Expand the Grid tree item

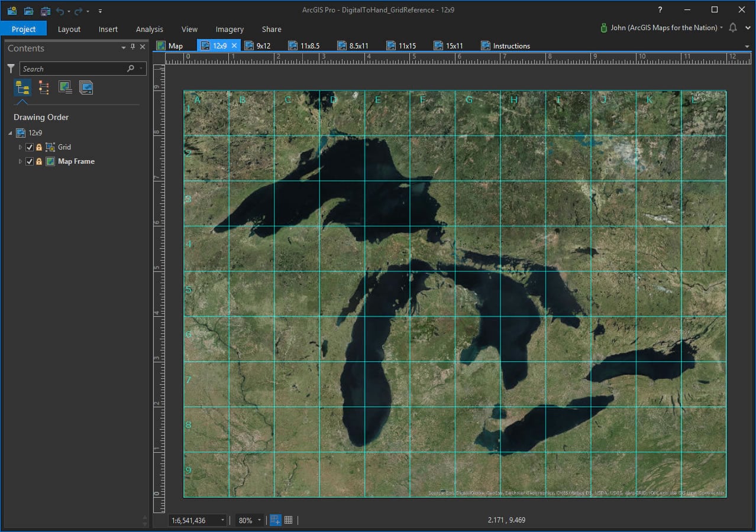[20, 147]
